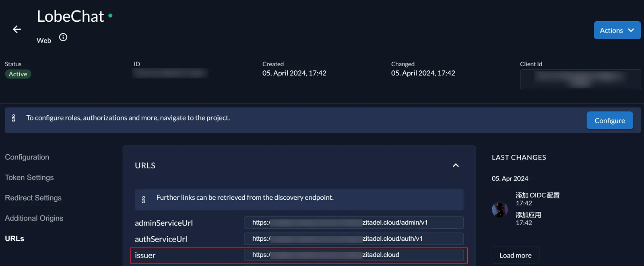
Task: Click the info icon beside Web
Action: click(x=63, y=37)
